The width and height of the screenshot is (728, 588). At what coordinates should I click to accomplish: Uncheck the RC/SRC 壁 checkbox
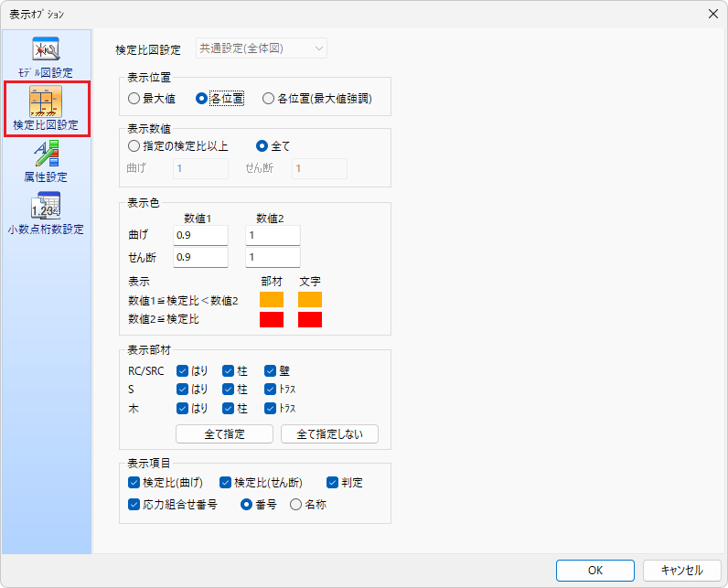271,370
